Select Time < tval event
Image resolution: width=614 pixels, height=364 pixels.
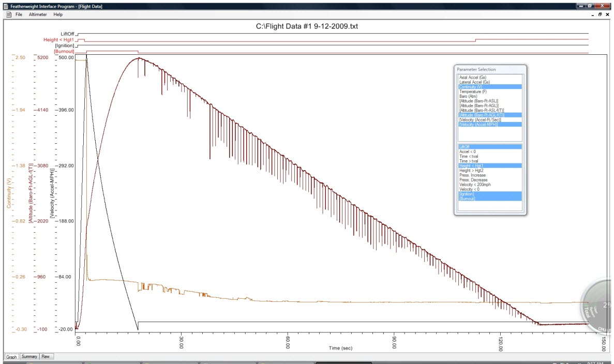[x=490, y=156]
